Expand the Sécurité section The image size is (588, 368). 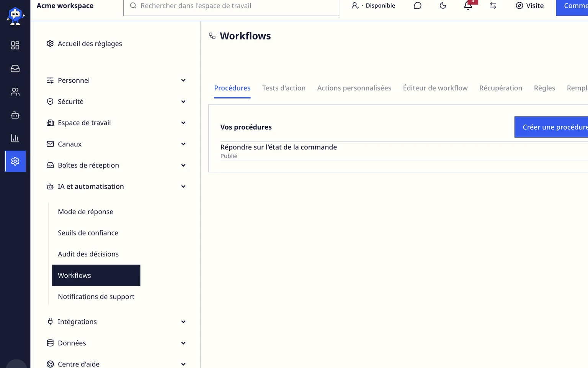(x=116, y=102)
